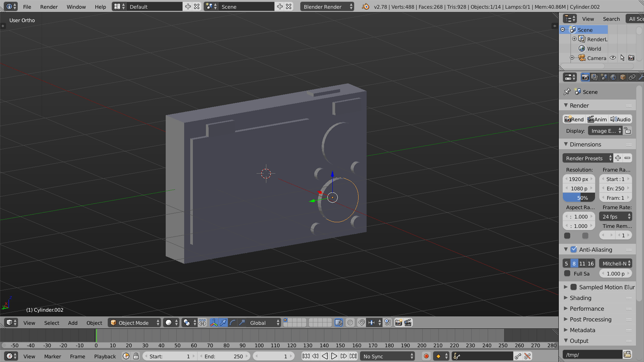Open the Blender Render engine dropdown

tap(327, 7)
